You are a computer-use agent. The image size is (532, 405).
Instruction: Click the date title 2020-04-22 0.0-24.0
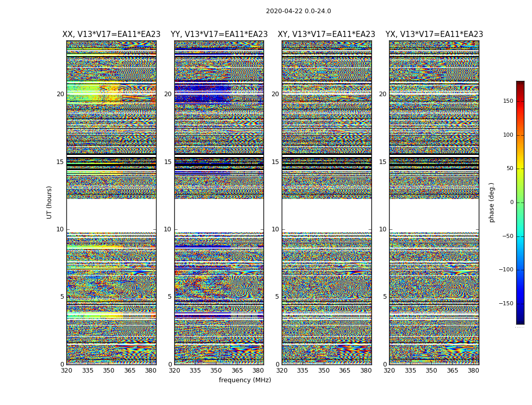click(x=298, y=11)
